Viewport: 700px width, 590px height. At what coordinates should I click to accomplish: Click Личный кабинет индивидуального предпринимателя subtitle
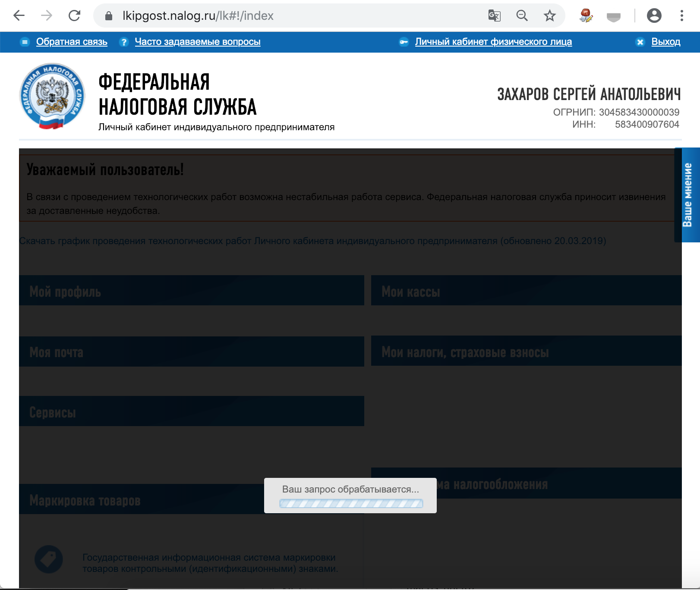(x=217, y=127)
